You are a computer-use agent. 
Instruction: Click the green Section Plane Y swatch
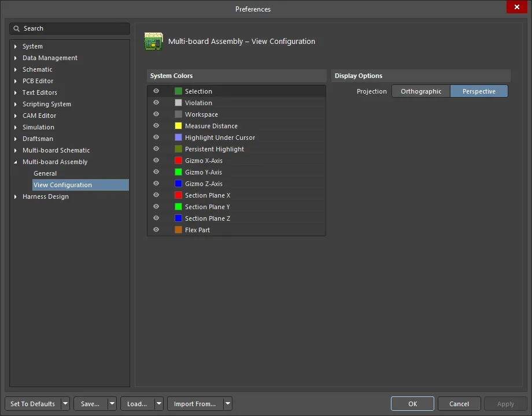click(x=178, y=206)
